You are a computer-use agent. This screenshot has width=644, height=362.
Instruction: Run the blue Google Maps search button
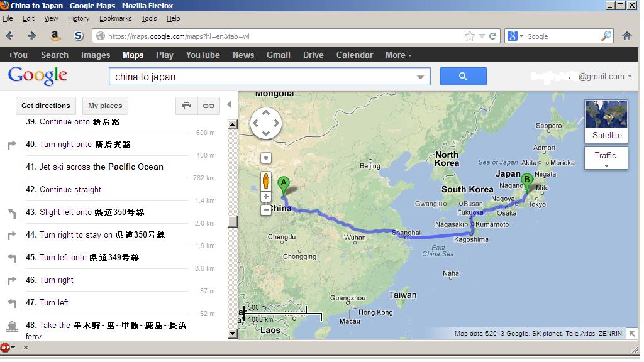[x=463, y=76]
